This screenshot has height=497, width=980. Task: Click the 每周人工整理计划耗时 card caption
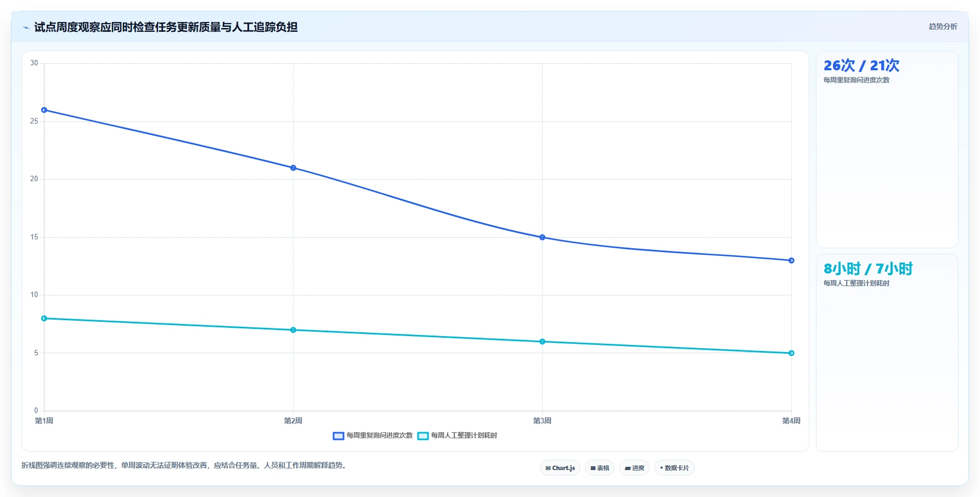click(x=857, y=283)
